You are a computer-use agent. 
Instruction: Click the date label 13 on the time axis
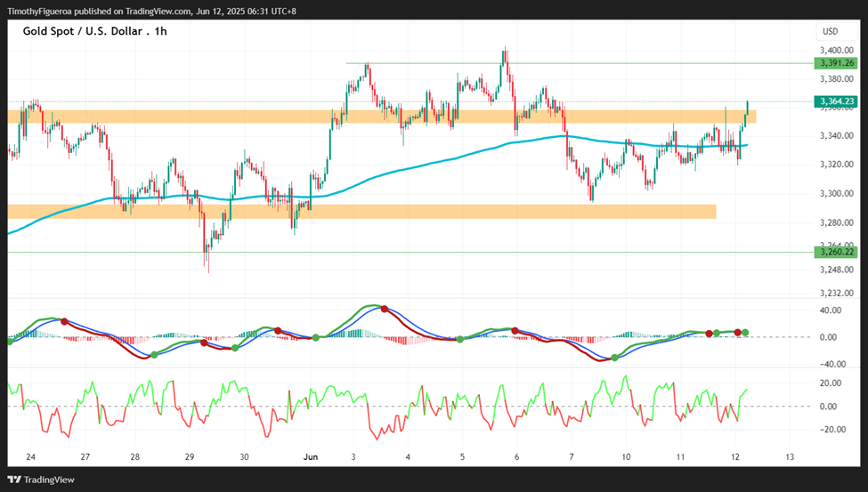[790, 457]
